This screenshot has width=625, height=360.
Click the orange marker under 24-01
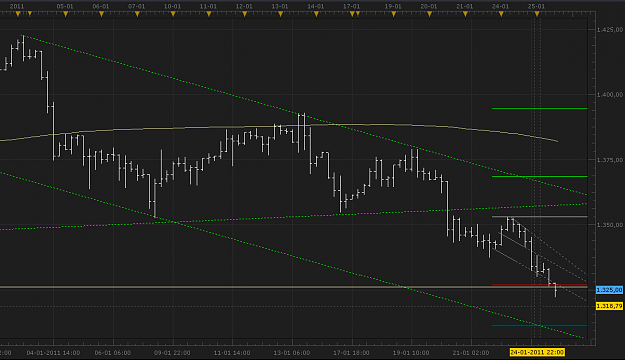pos(501,14)
